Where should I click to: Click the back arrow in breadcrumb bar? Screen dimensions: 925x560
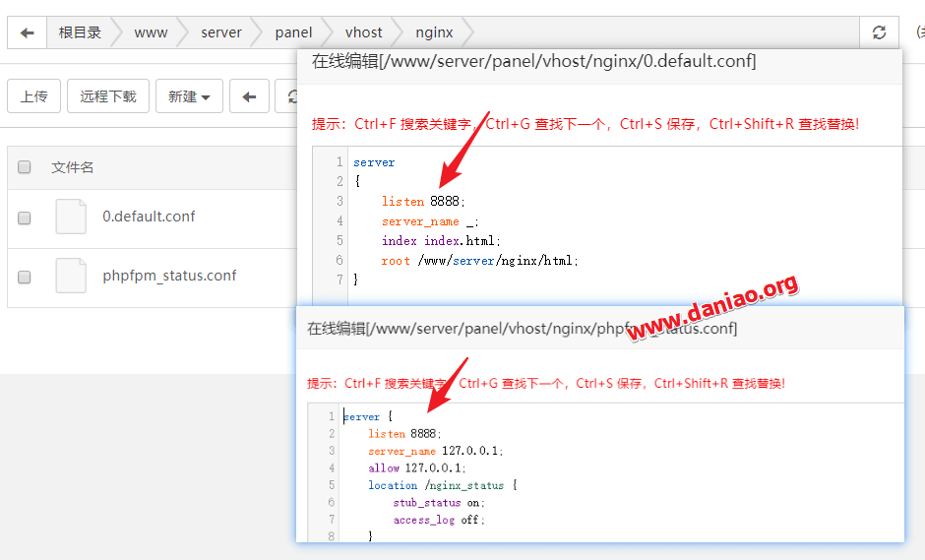pyautogui.click(x=27, y=32)
